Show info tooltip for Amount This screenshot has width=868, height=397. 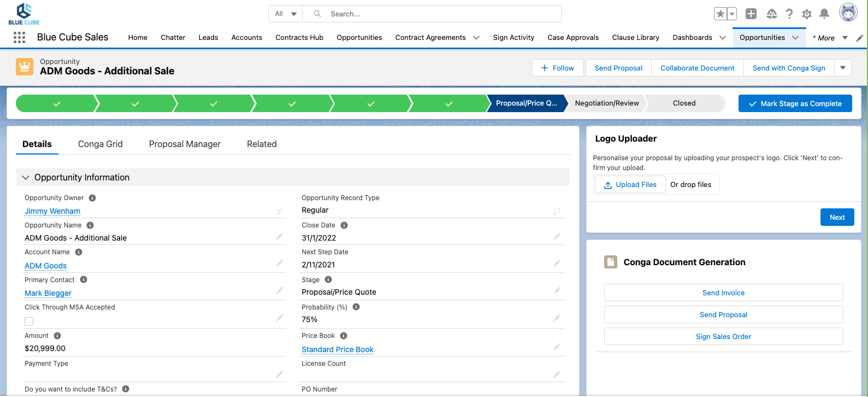pyautogui.click(x=57, y=336)
